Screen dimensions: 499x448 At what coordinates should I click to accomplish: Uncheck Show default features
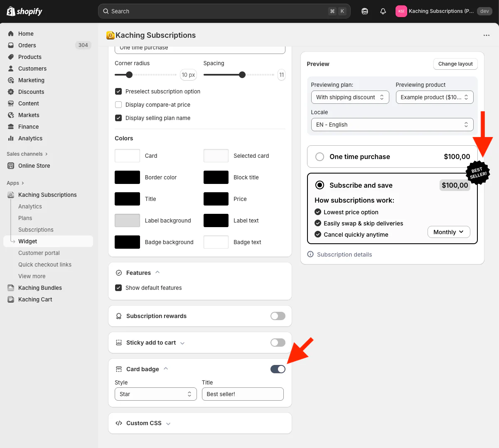click(x=118, y=288)
